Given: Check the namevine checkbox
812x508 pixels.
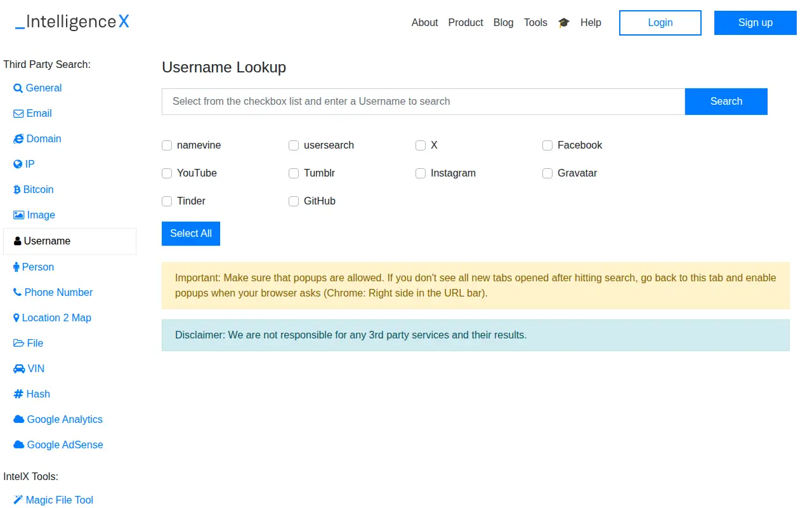Looking at the screenshot, I should tap(167, 145).
